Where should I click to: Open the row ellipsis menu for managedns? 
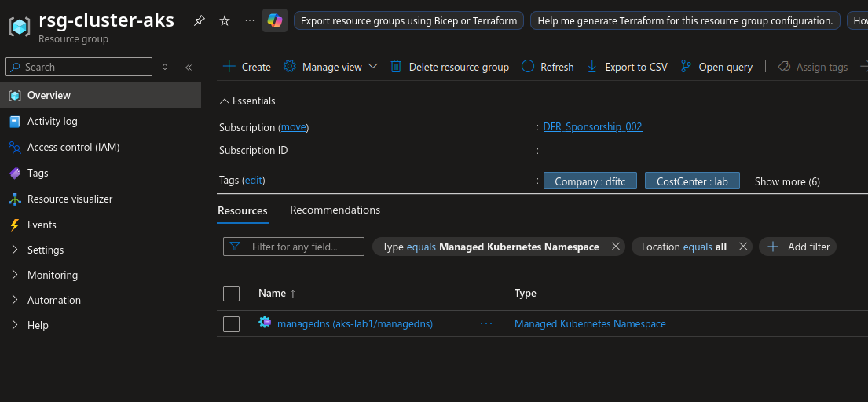click(x=486, y=323)
